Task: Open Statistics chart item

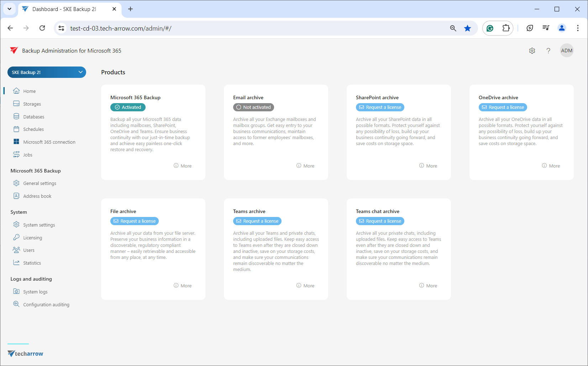Action: tap(32, 263)
